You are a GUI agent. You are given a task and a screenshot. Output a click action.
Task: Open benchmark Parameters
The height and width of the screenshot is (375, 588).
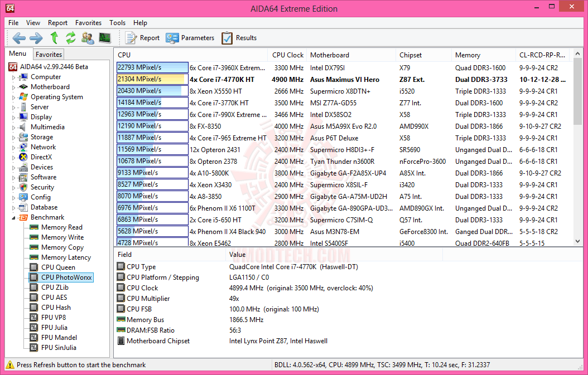190,38
